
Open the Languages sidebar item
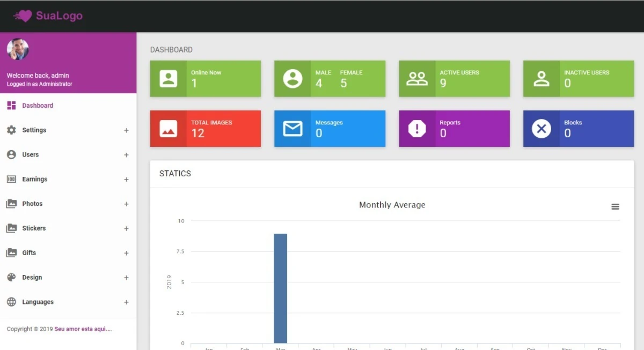point(38,302)
